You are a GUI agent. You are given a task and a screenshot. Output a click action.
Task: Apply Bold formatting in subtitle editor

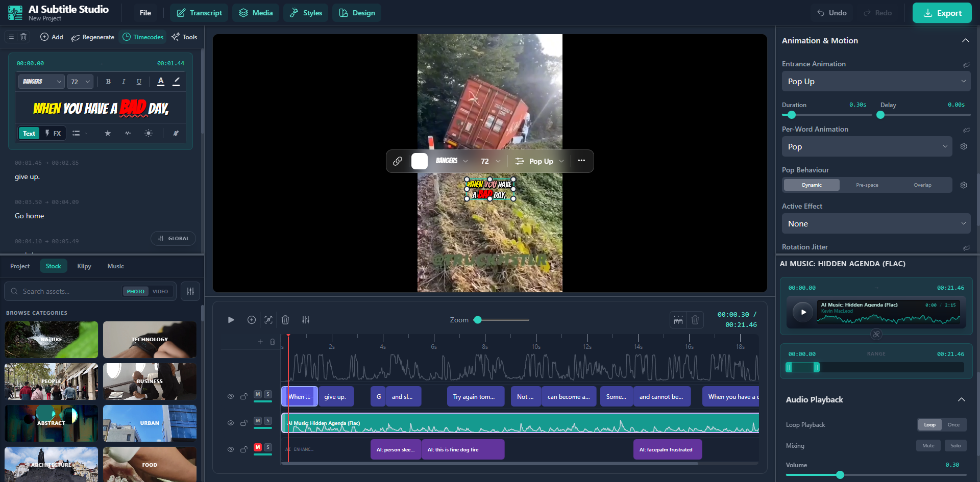click(108, 82)
